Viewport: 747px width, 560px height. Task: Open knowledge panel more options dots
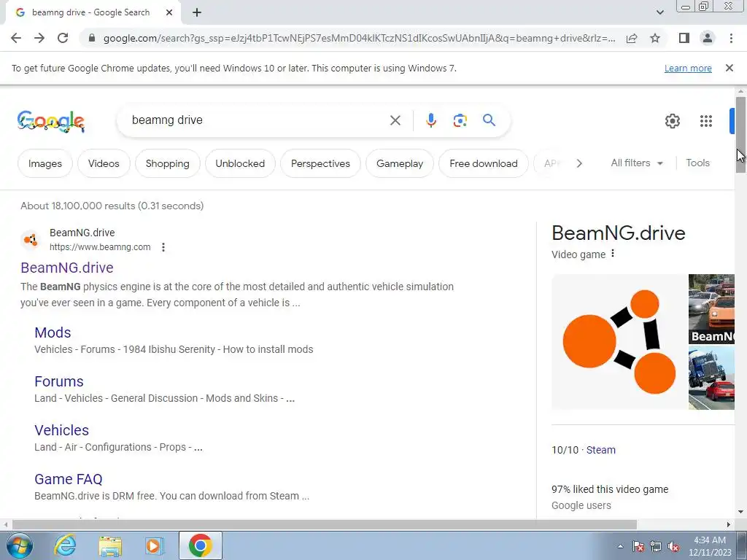[613, 254]
